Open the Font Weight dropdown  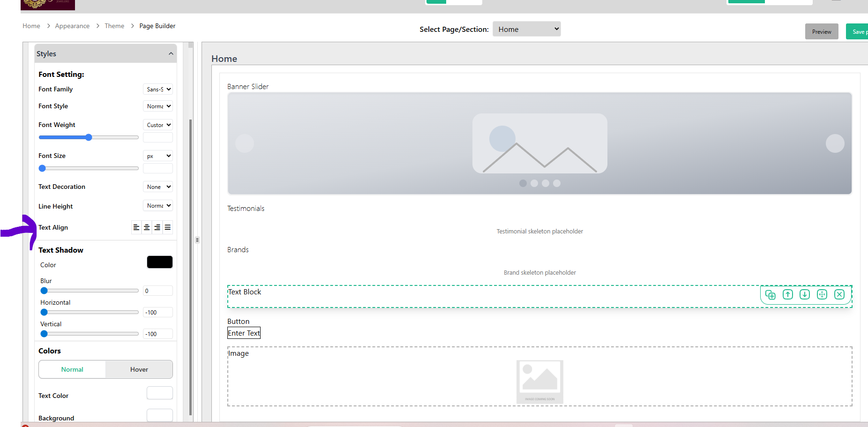pyautogui.click(x=158, y=125)
